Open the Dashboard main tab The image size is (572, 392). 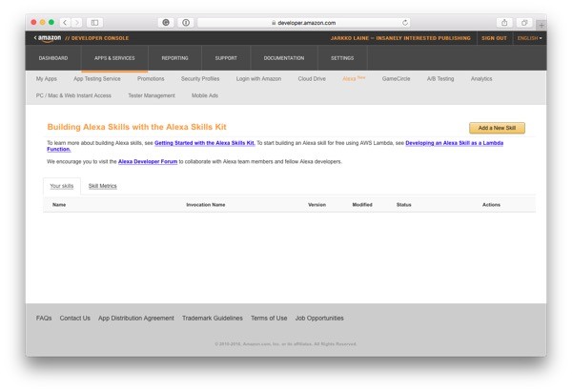tap(53, 58)
